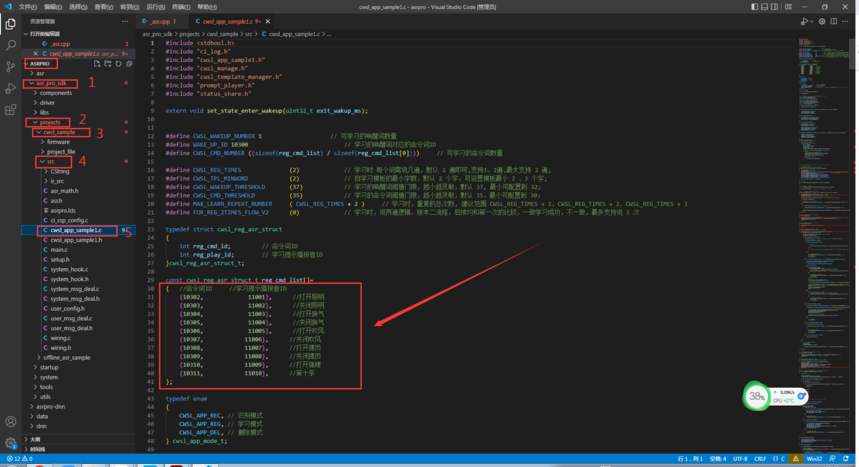The width and height of the screenshot is (859, 467).
Task: Collapse the projects folder
Action: (x=35, y=122)
